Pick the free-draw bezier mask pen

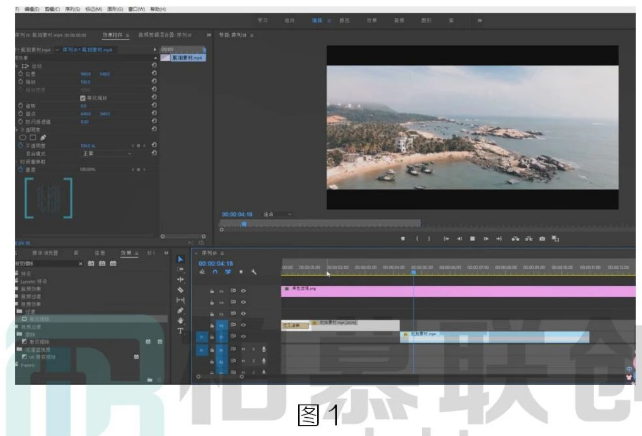click(43, 138)
